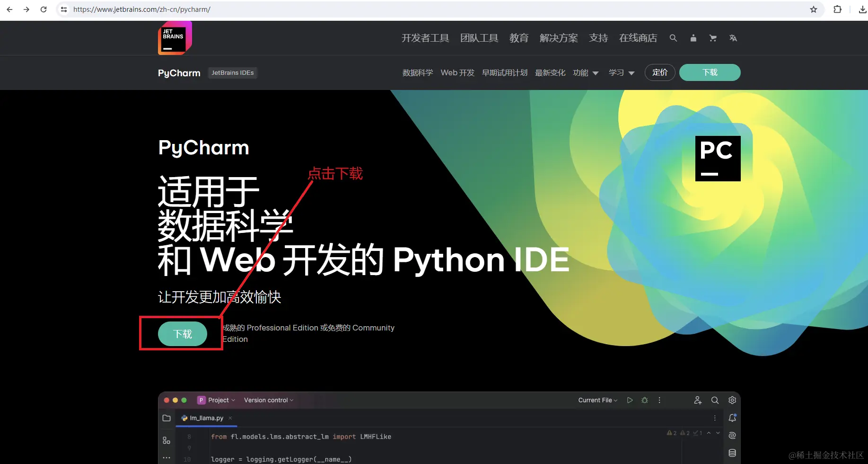The image size is (868, 464).
Task: Open the language switcher icon
Action: pos(733,38)
